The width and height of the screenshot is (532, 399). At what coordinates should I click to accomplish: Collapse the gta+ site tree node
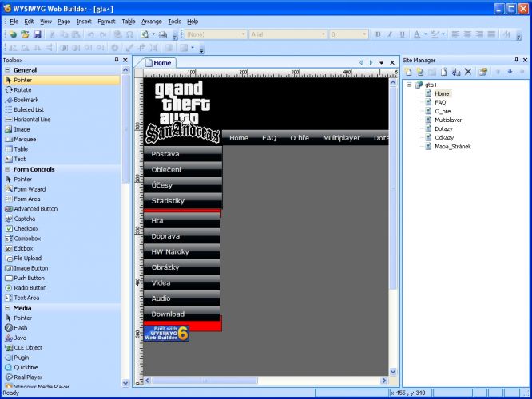click(409, 85)
